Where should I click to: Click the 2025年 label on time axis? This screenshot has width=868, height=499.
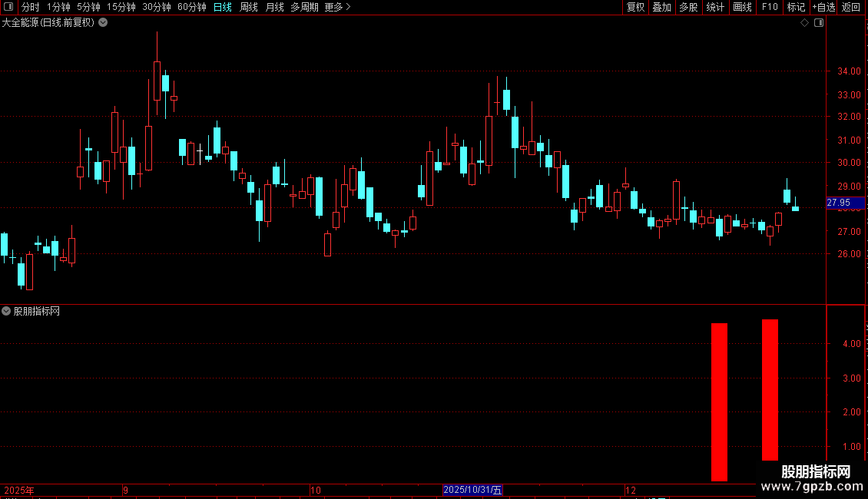pos(19,490)
